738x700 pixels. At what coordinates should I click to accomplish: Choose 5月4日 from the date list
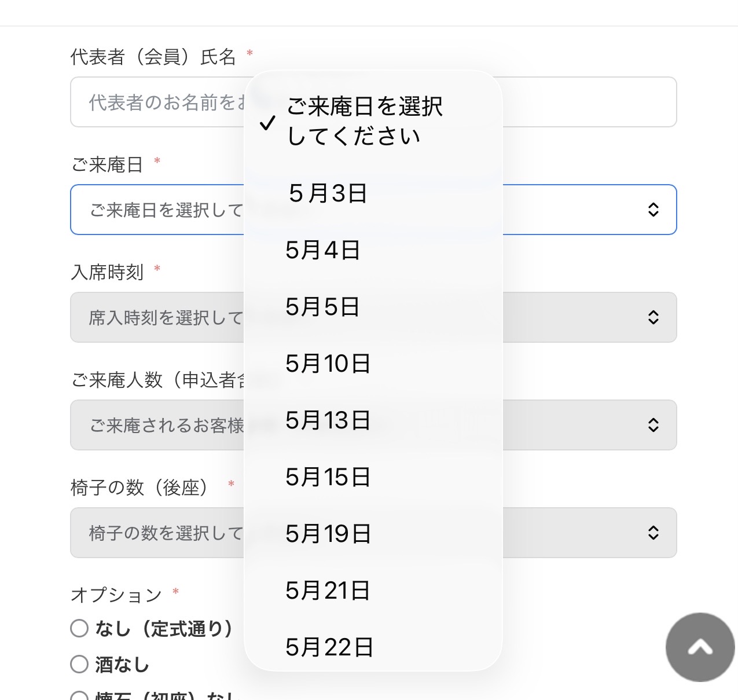point(323,250)
